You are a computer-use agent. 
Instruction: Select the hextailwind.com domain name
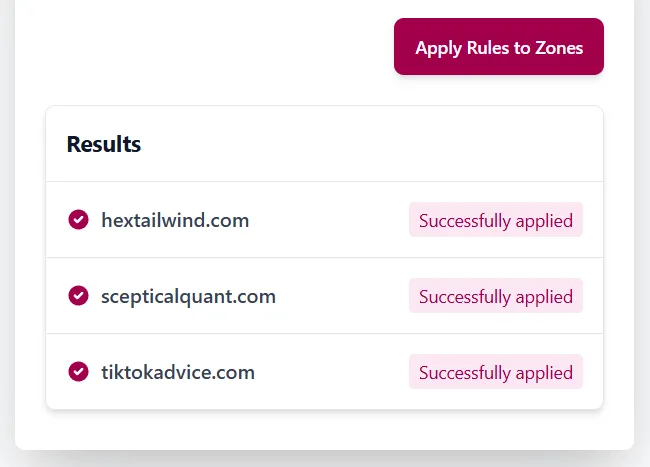[x=175, y=220]
